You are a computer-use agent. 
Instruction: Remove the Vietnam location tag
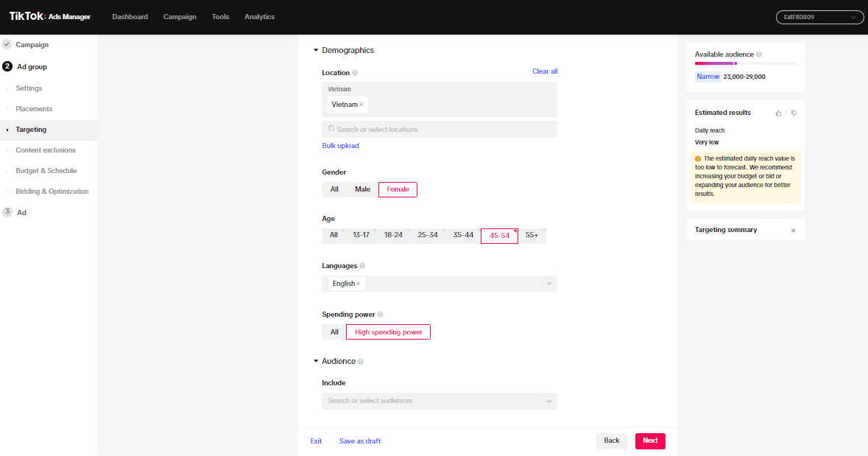[361, 105]
